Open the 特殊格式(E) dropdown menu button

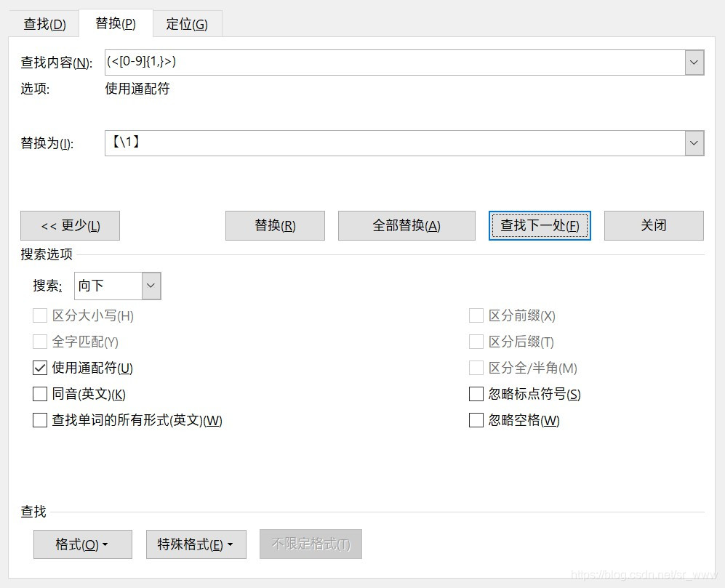(196, 544)
